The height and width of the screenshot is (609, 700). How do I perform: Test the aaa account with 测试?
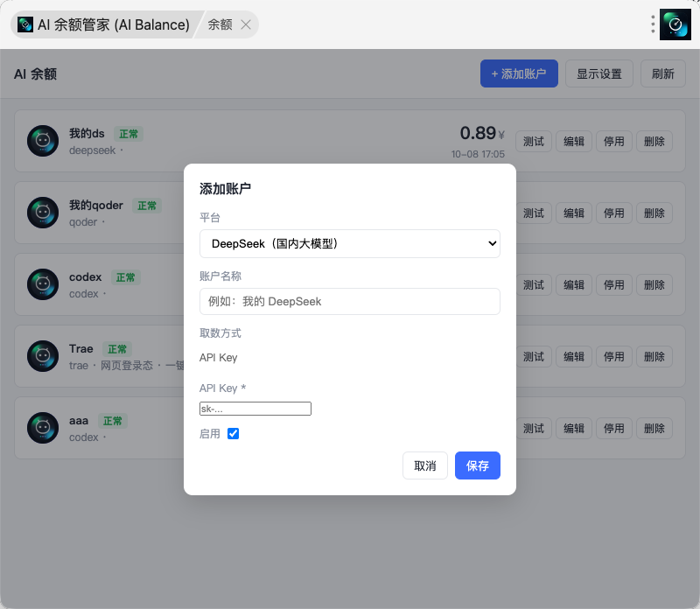[534, 429]
